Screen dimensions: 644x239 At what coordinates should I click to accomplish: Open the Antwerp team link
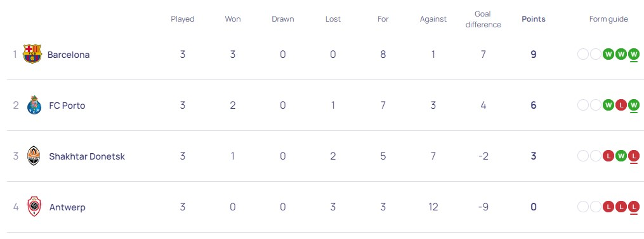[67, 207]
